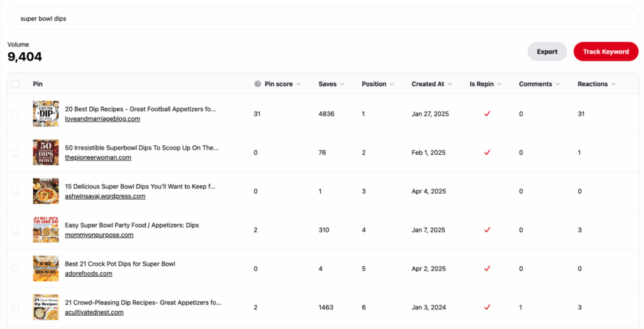The image size is (644, 329).
Task: Click the Is Repin checkmark for thepioneerwoman.com row
Action: point(487,152)
